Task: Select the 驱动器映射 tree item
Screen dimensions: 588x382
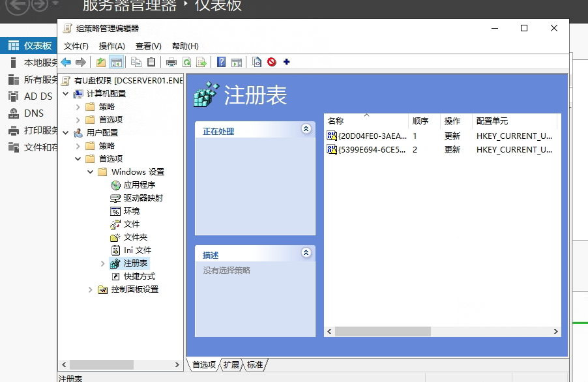Action: pyautogui.click(x=143, y=198)
